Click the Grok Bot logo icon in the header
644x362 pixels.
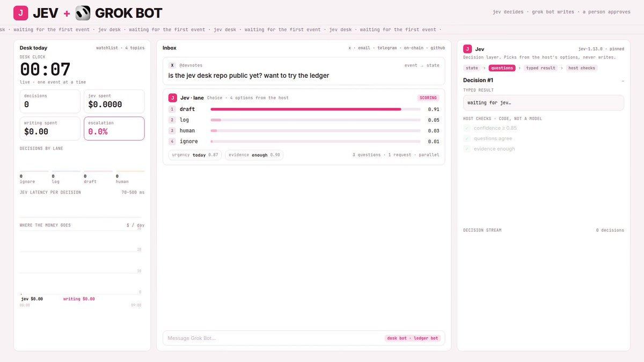click(83, 12)
